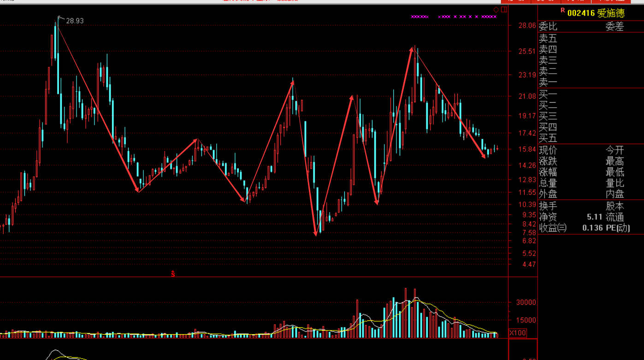Viewport: 644px width, 360px height.
Task: Click the 净资 field label
Action: (548, 217)
